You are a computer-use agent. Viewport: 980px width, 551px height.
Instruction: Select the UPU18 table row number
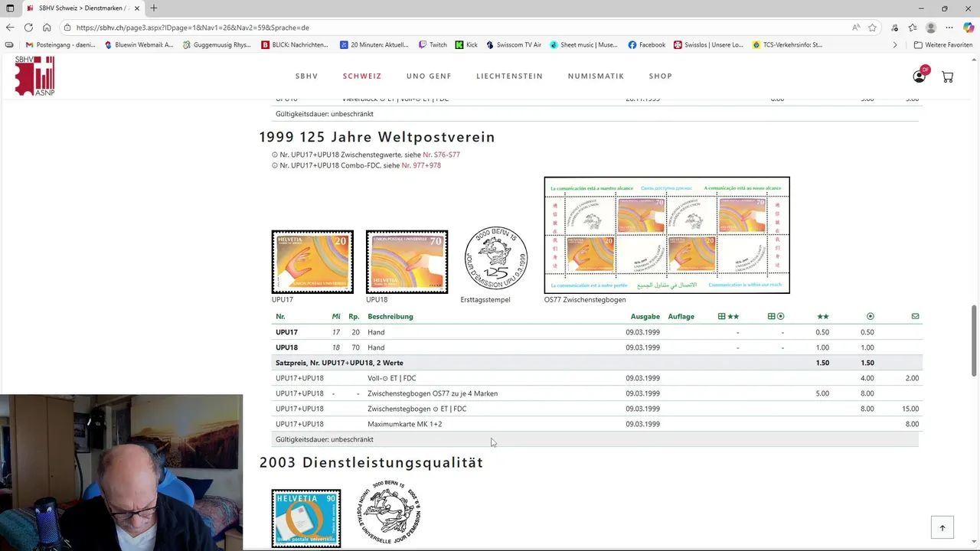[286, 347]
